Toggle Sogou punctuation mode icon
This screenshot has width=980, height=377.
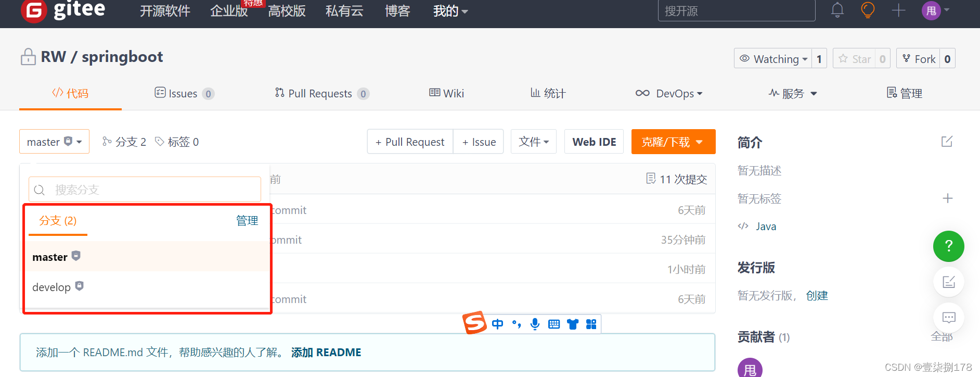(517, 324)
